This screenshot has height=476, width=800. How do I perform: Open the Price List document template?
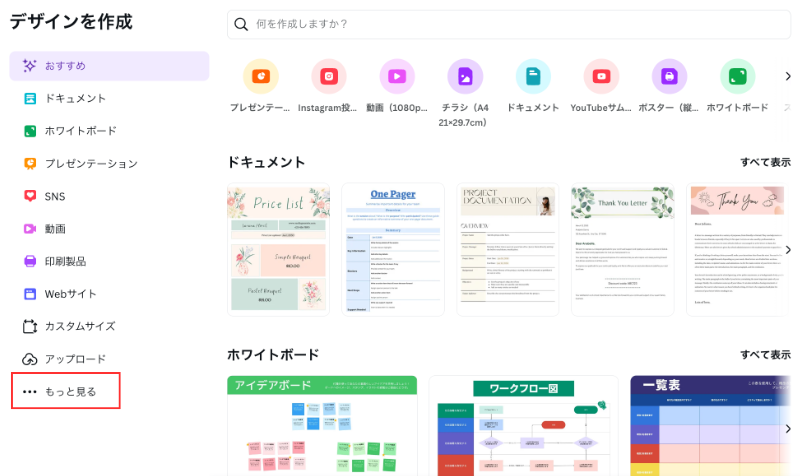click(x=278, y=250)
